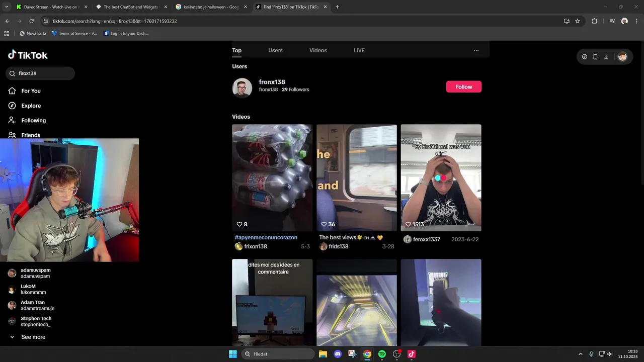Open the media controls icon in Chrome toolbar
Screen dimensions: 644x362
click(612, 21)
